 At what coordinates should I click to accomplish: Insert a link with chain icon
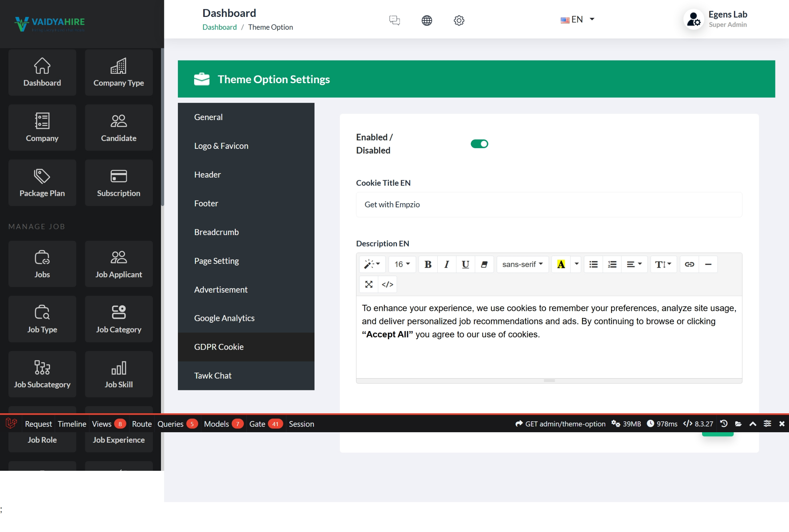[689, 264]
